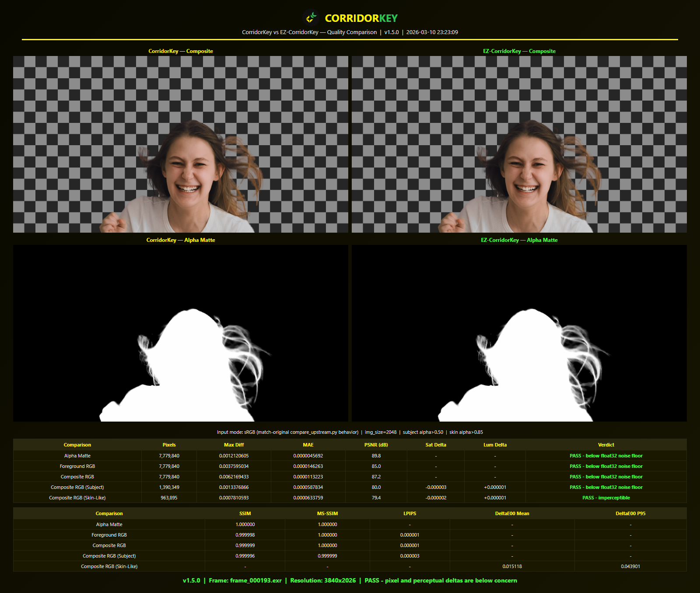Viewport: 700px width, 593px height.
Task: Select the 'CorridorKey — Composite' heading
Action: (181, 51)
